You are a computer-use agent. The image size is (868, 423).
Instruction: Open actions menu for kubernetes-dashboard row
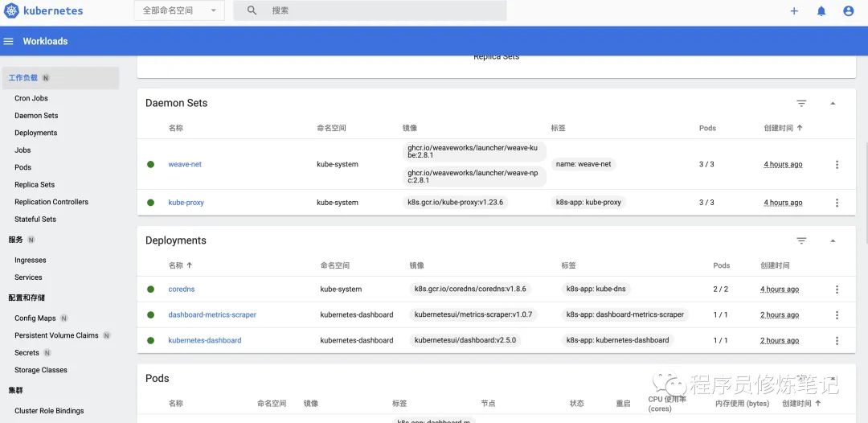pos(837,340)
